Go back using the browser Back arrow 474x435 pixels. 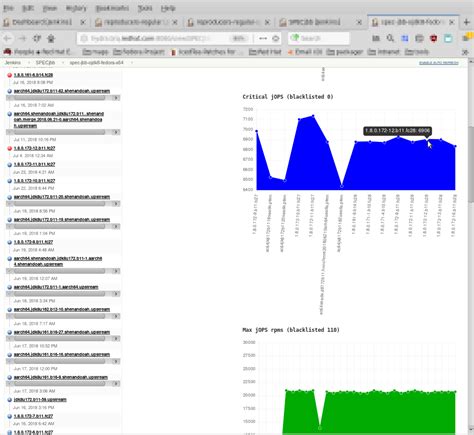click(7, 38)
